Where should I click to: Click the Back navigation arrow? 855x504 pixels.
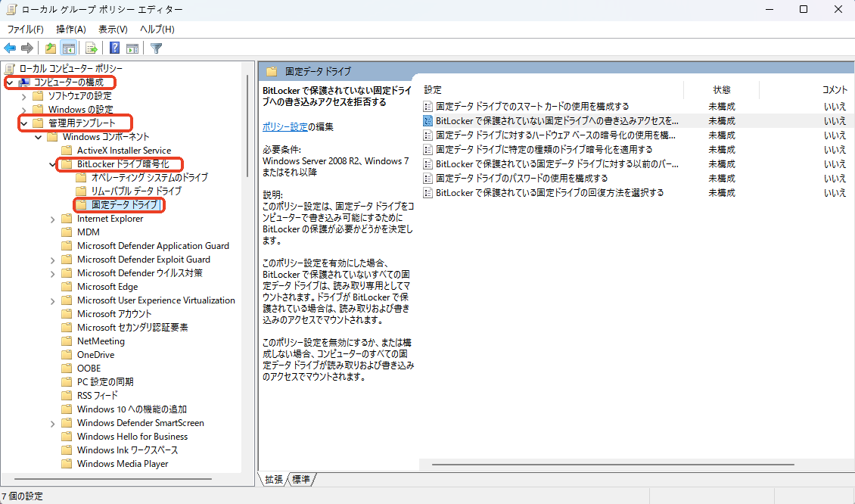[10, 48]
